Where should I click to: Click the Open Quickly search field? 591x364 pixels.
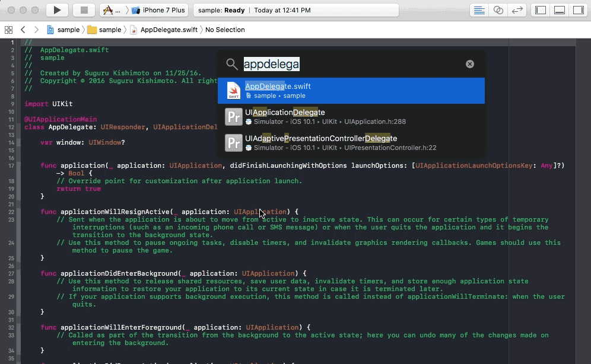pos(351,64)
